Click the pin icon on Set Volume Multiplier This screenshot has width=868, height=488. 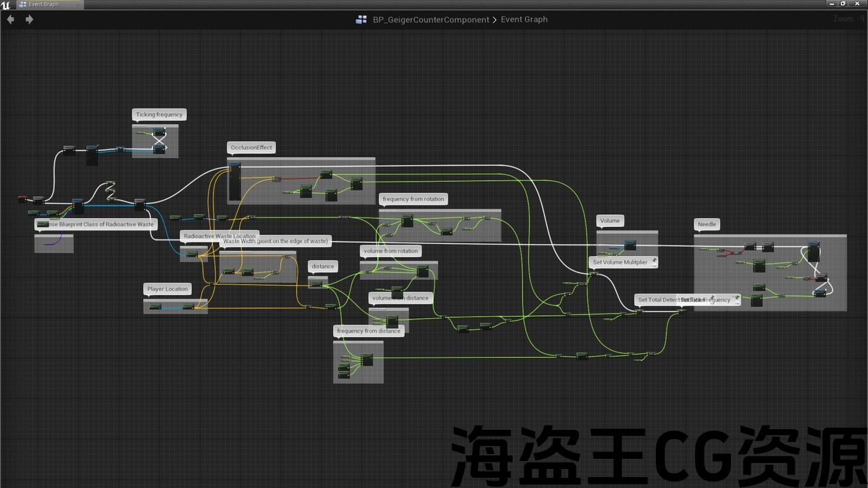coord(654,261)
